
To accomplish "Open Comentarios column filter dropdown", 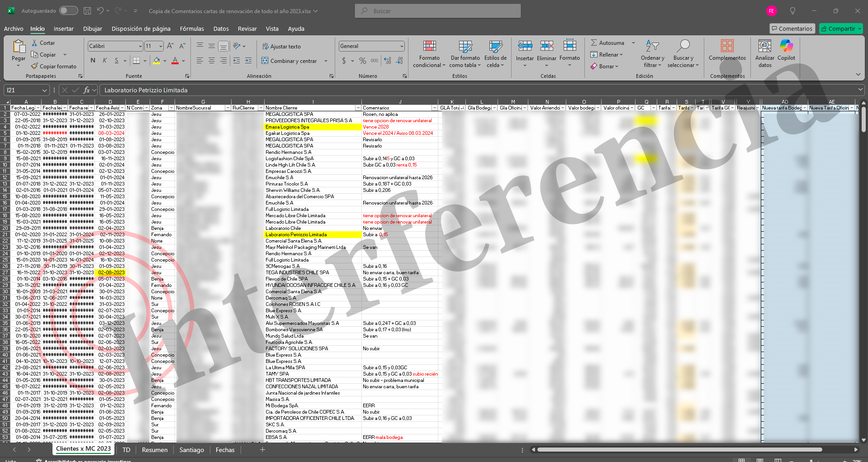I will (434, 108).
